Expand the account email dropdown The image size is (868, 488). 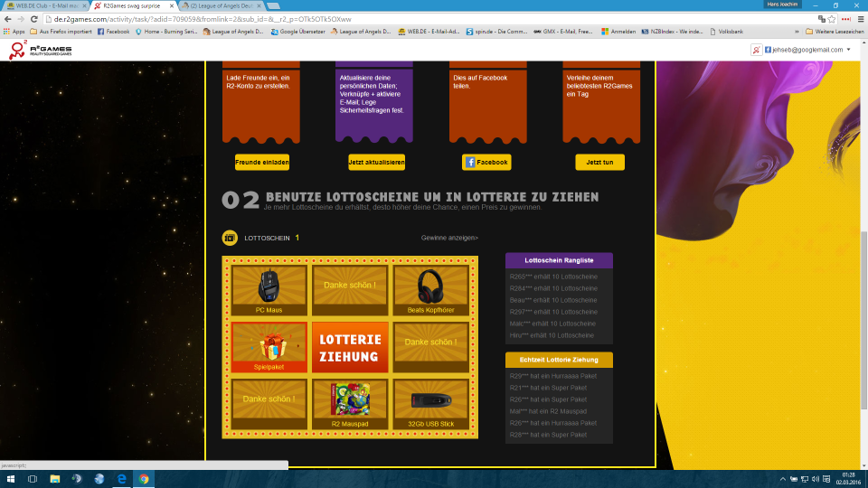click(x=848, y=50)
